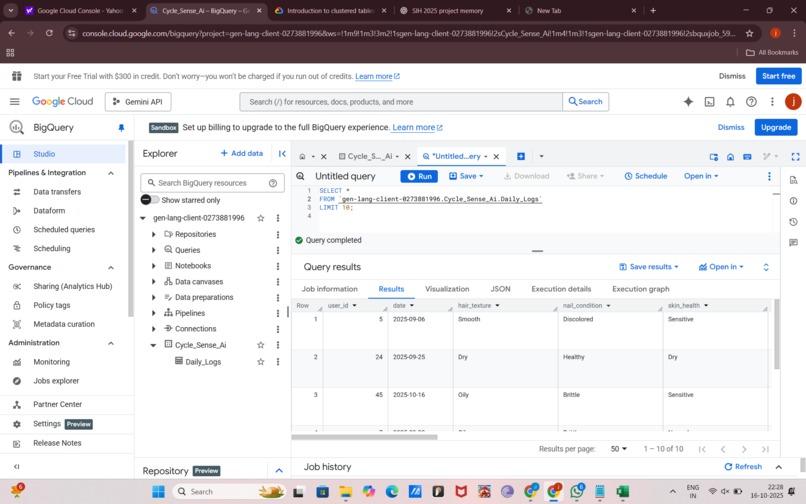Star the Cycle_Sense_Ai dataset
Viewport: 806px width, 504px height.
[261, 345]
